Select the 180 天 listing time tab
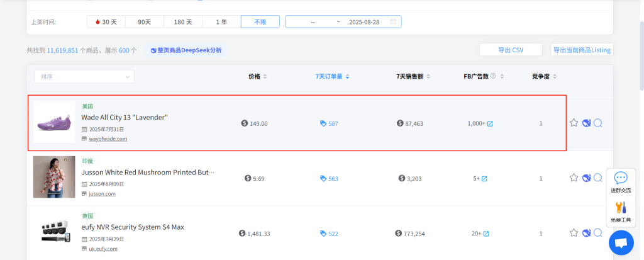Image resolution: width=644 pixels, height=260 pixels. tap(183, 21)
